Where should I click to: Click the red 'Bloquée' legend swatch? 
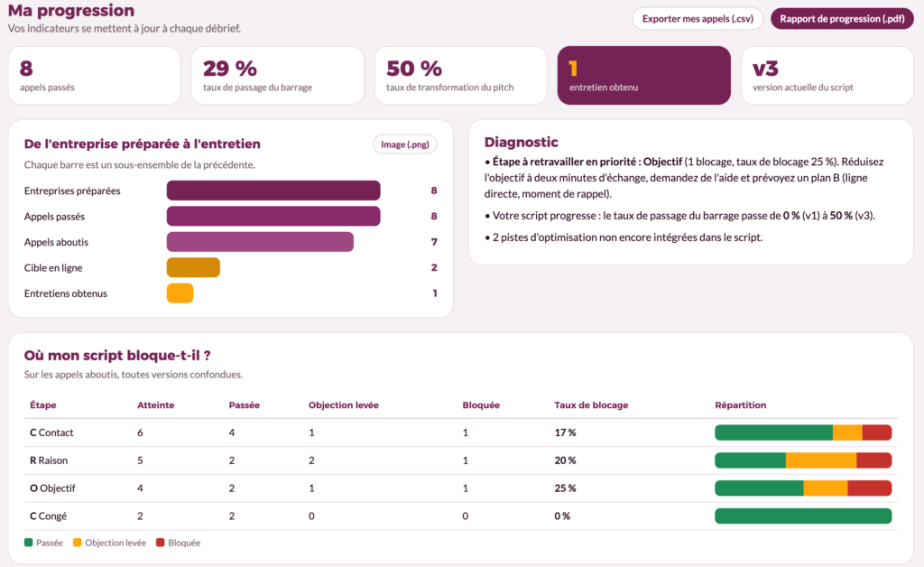coord(161,543)
